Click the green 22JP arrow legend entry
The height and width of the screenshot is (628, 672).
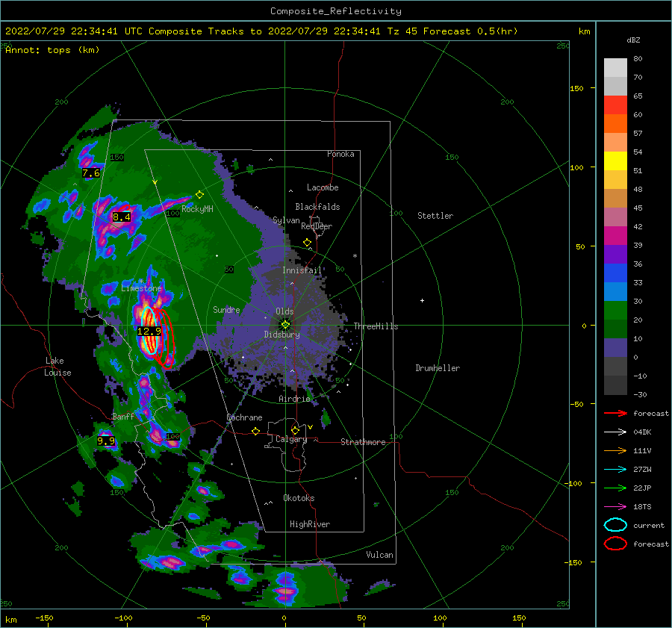pyautogui.click(x=615, y=488)
